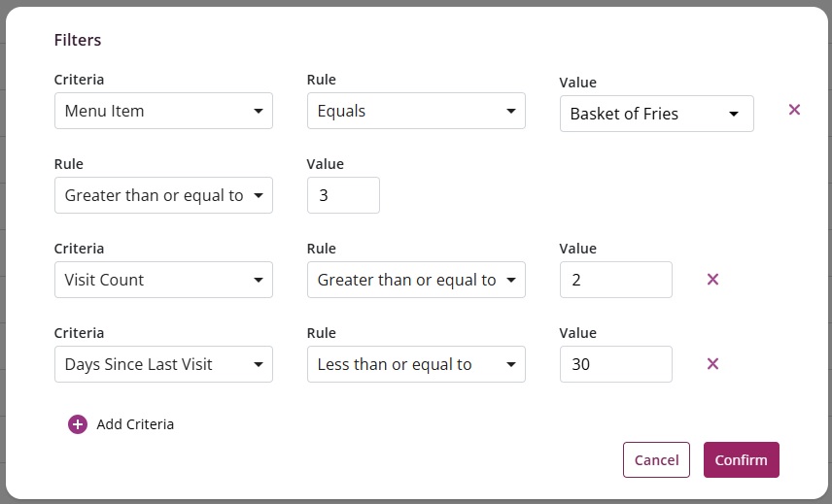Open the Less than or equal to dropdown
Image resolution: width=832 pixels, height=504 pixels.
[x=416, y=364]
